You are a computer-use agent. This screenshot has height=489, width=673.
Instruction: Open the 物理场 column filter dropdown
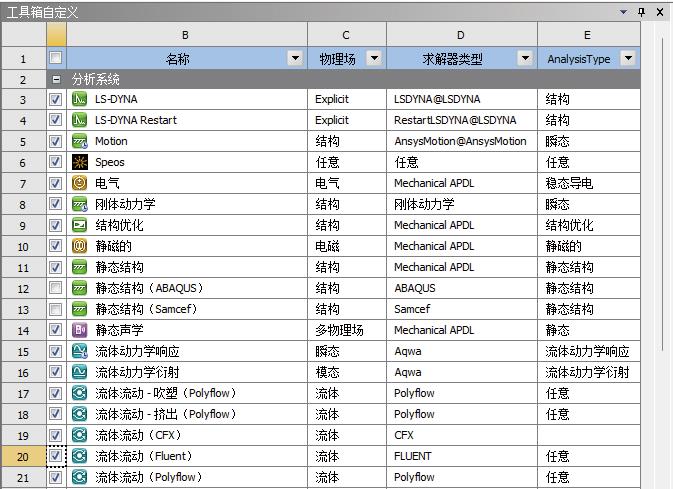pyautogui.click(x=375, y=58)
